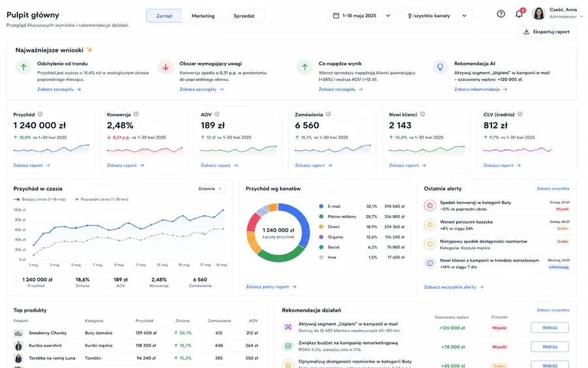Click the lightbulb icon for Rekomendacja AI
The width and height of the screenshot is (588, 368).
point(440,67)
